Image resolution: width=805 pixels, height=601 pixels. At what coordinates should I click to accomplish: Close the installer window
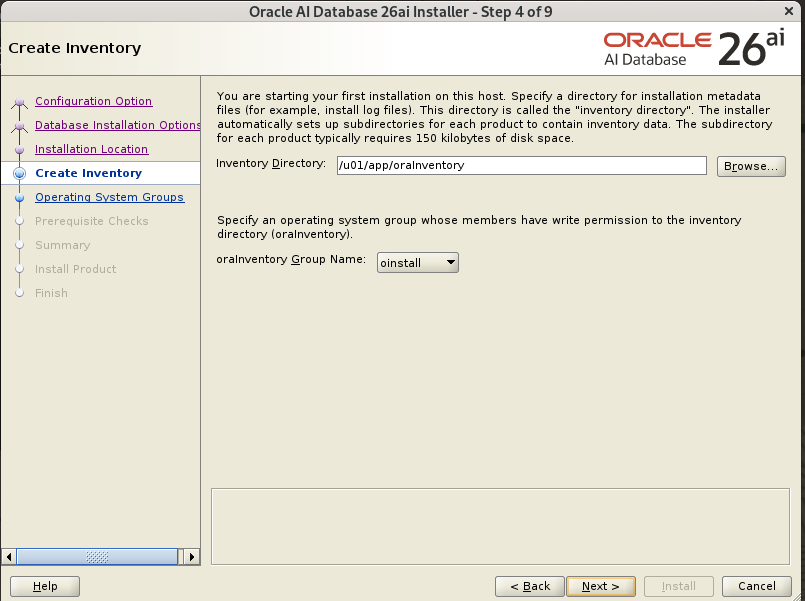(x=791, y=11)
